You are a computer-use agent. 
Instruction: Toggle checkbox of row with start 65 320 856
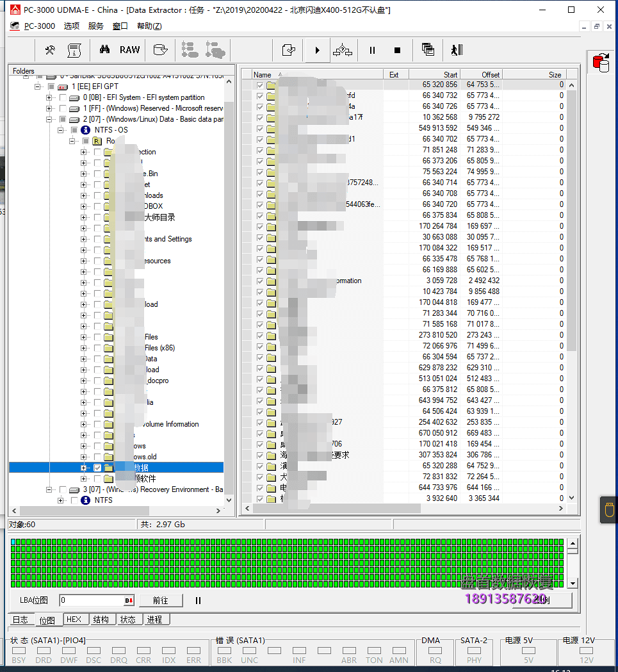260,85
